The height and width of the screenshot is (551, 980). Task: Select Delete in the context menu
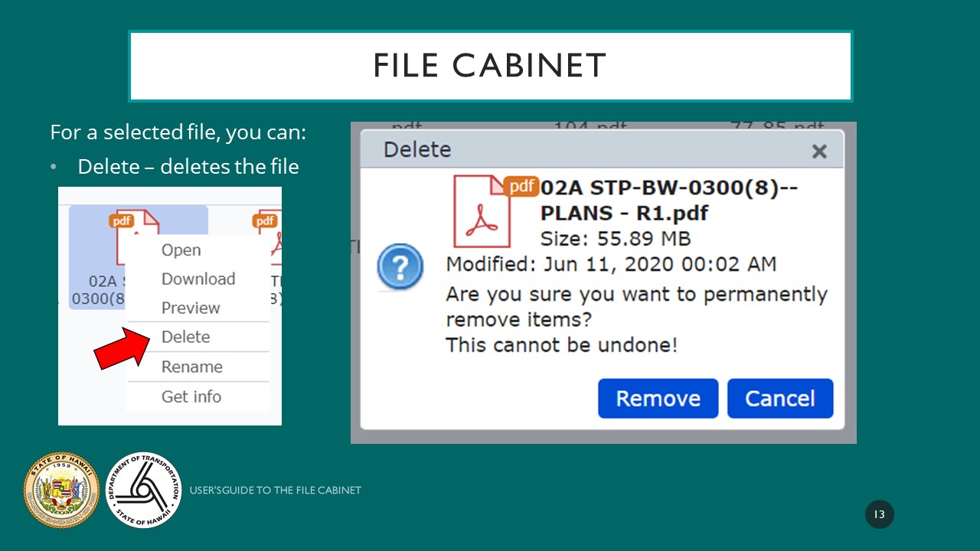[x=185, y=337]
